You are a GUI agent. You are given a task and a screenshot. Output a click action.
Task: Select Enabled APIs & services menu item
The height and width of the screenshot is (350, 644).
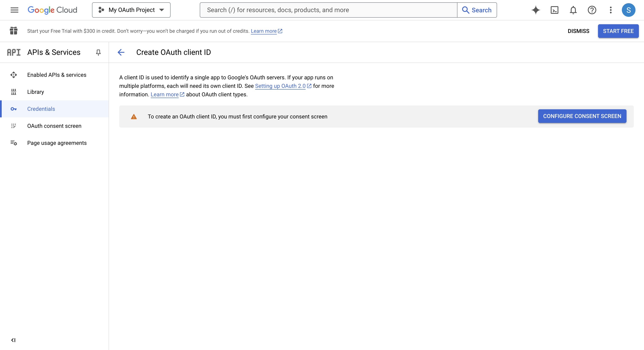[x=57, y=75]
